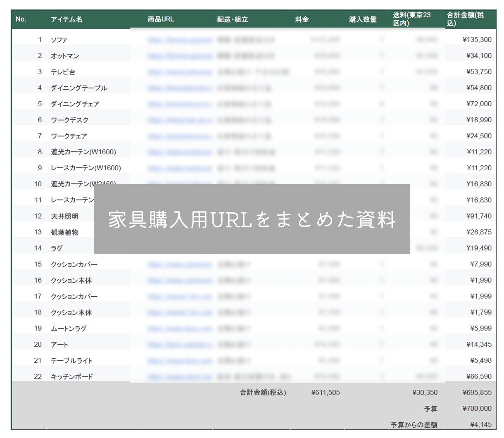Select the クッション本体 cell in row 18
504x438 pixels.
[71, 312]
